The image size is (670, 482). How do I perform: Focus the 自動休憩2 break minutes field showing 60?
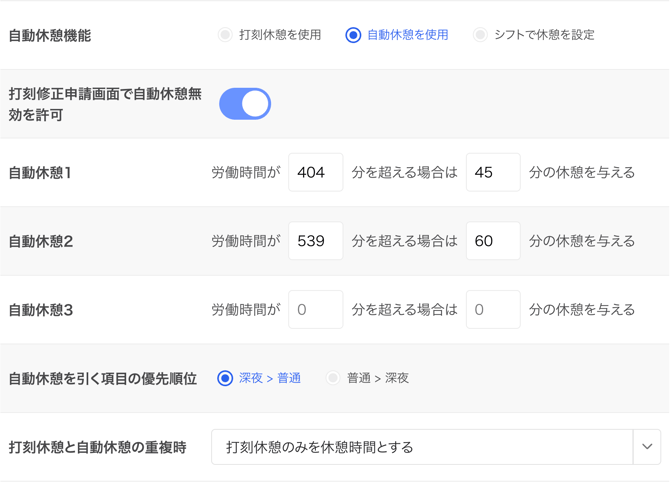click(x=492, y=241)
